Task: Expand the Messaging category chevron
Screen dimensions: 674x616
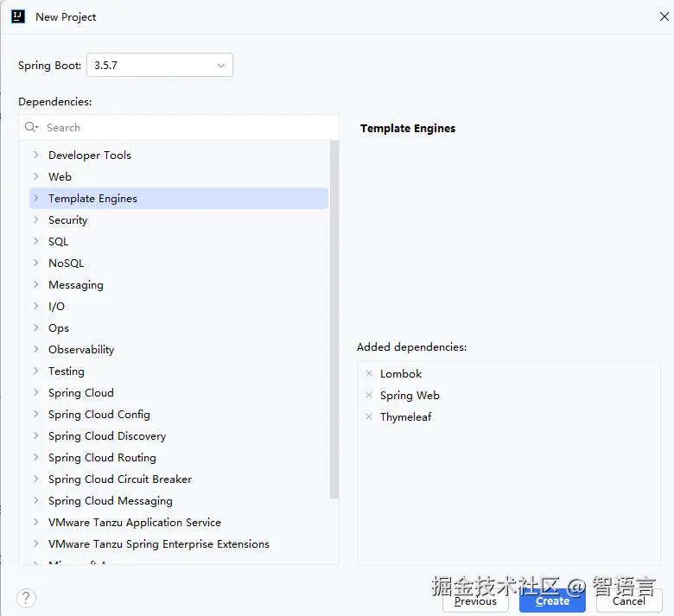Action: coord(36,284)
